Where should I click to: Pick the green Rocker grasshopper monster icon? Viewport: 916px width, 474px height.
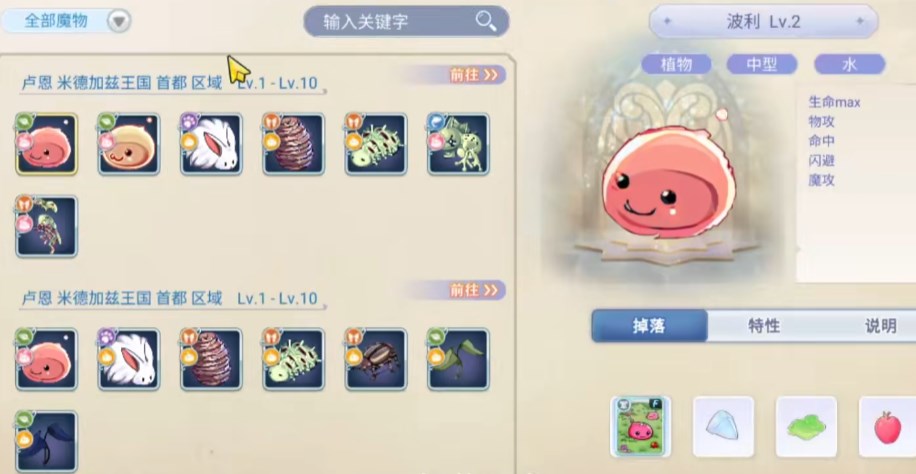(458, 144)
